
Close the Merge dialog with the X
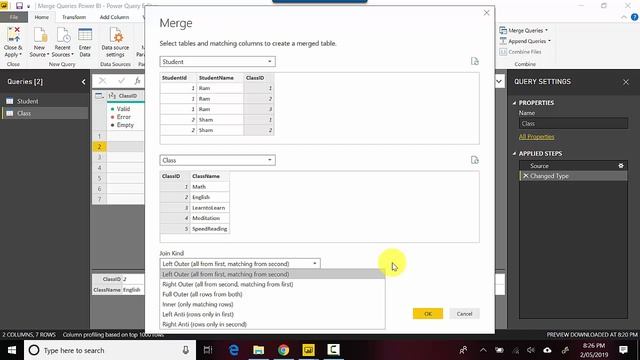(486, 13)
